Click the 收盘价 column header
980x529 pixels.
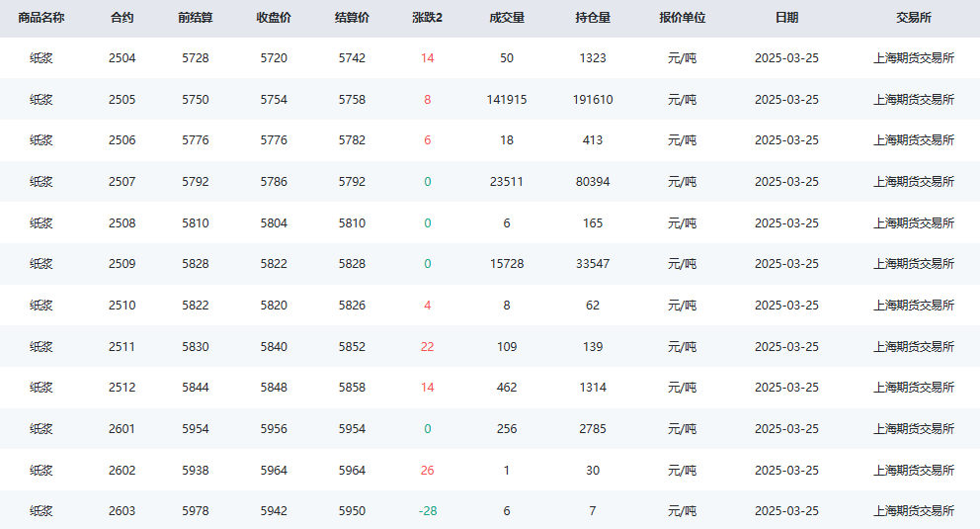click(x=274, y=18)
